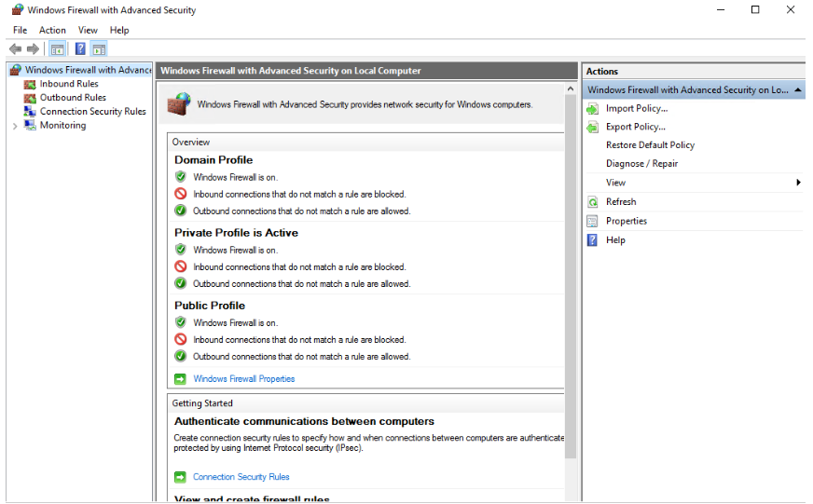Click the Export Policy icon in Actions
The image size is (813, 504).
click(x=592, y=127)
